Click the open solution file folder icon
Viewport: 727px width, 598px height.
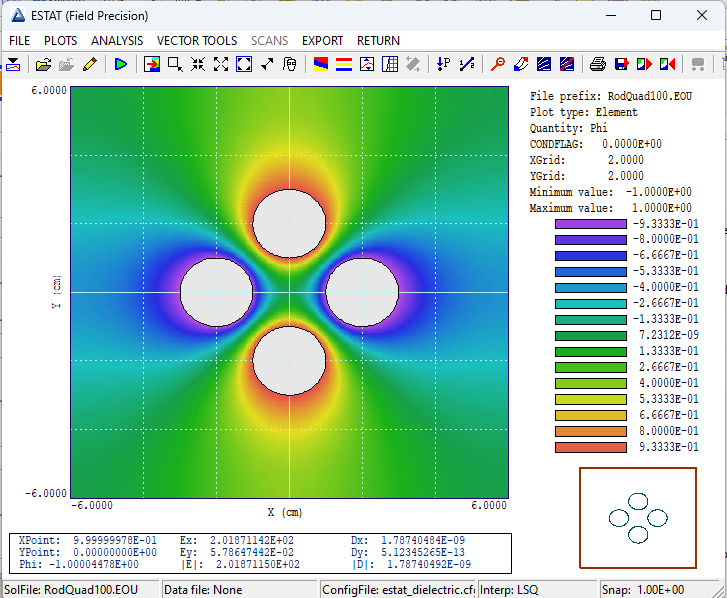pyautogui.click(x=43, y=64)
